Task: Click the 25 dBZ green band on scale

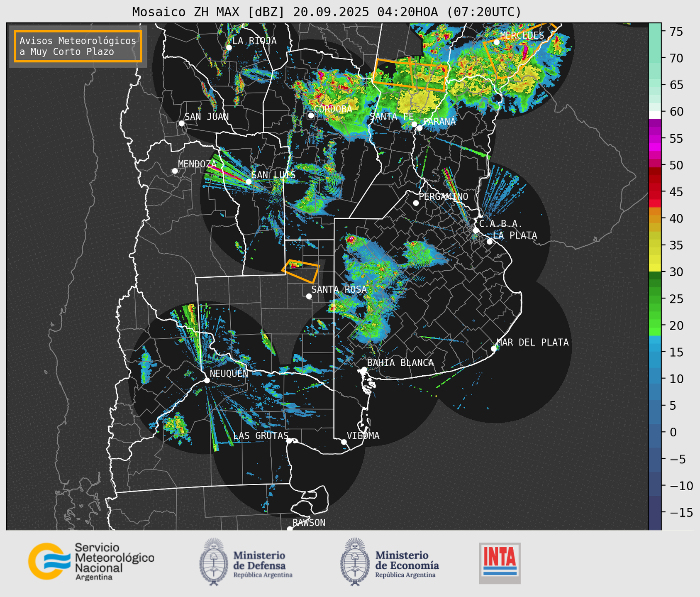Action: click(654, 298)
